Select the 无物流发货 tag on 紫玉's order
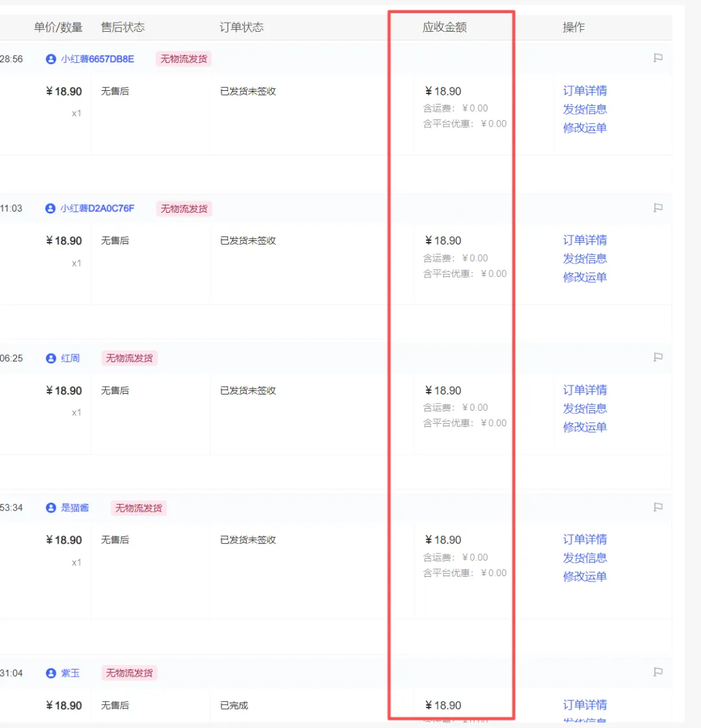This screenshot has width=701, height=728. pyautogui.click(x=128, y=673)
